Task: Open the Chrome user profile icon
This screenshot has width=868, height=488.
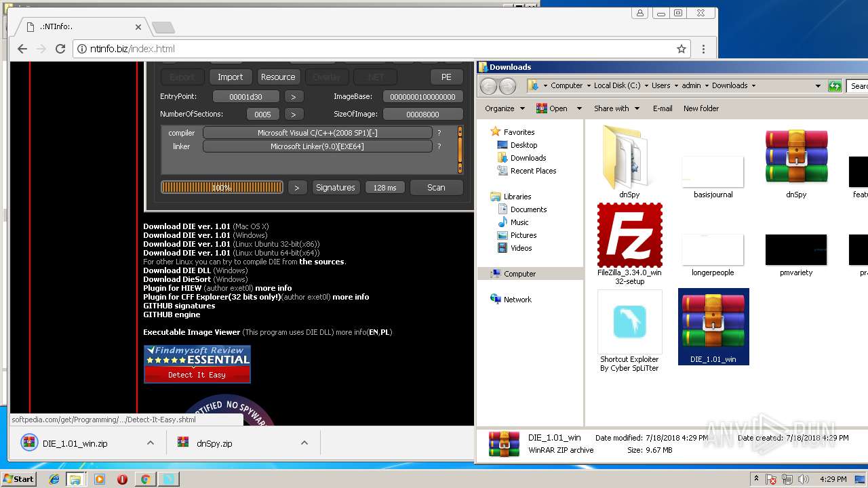Action: (x=639, y=13)
